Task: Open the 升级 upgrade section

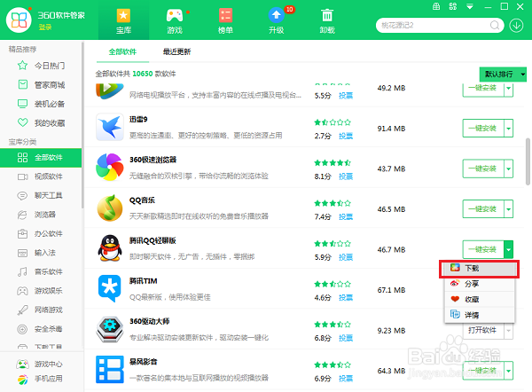Action: (x=276, y=21)
